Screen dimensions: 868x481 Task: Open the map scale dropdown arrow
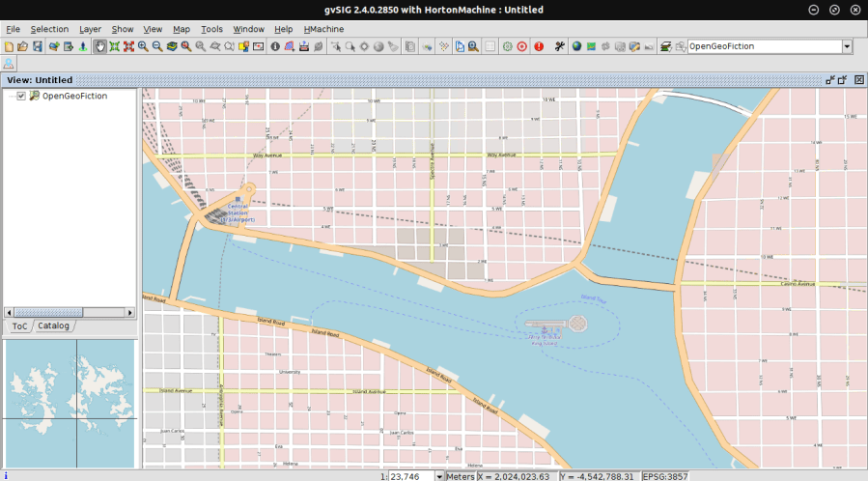pos(439,476)
